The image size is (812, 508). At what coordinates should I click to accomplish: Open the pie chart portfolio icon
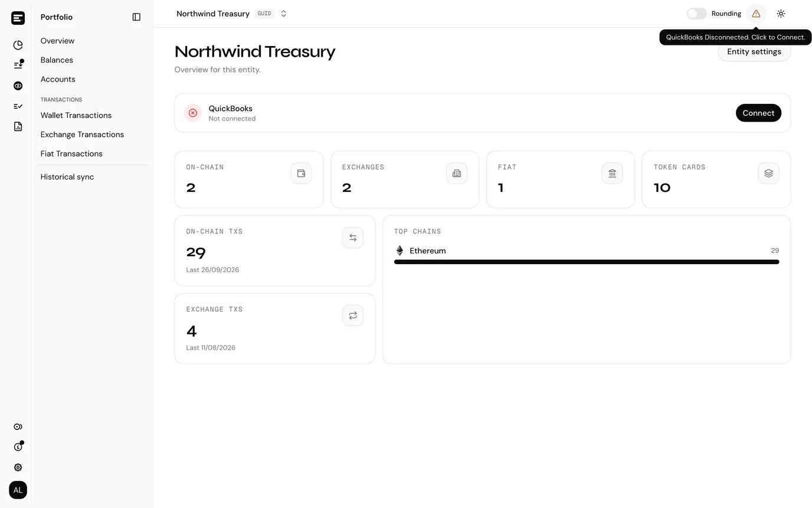click(18, 45)
